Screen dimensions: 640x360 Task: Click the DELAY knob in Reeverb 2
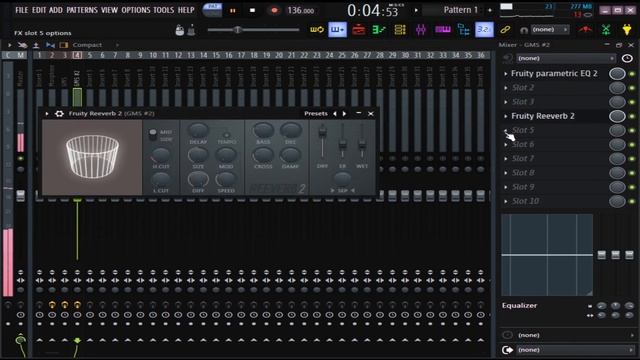coord(198,131)
